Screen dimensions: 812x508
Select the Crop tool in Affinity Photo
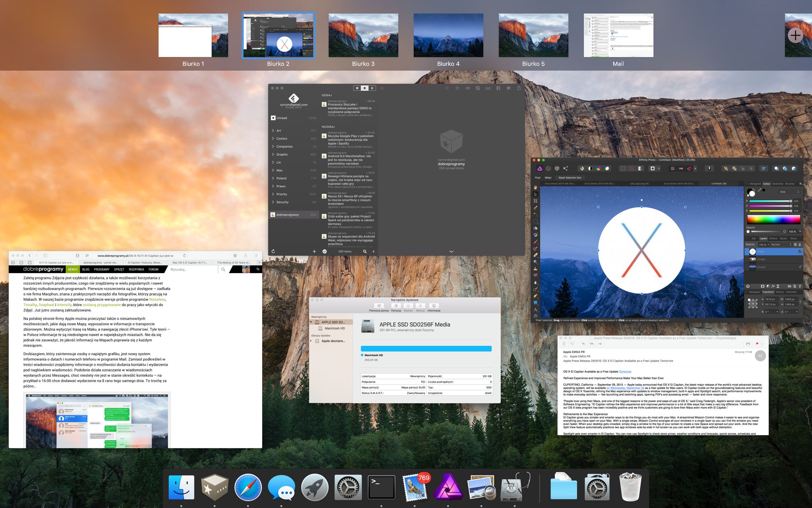[x=535, y=201]
